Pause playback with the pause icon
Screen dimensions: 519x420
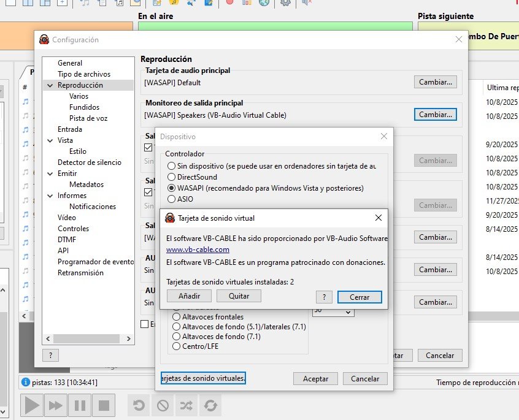pos(80,405)
